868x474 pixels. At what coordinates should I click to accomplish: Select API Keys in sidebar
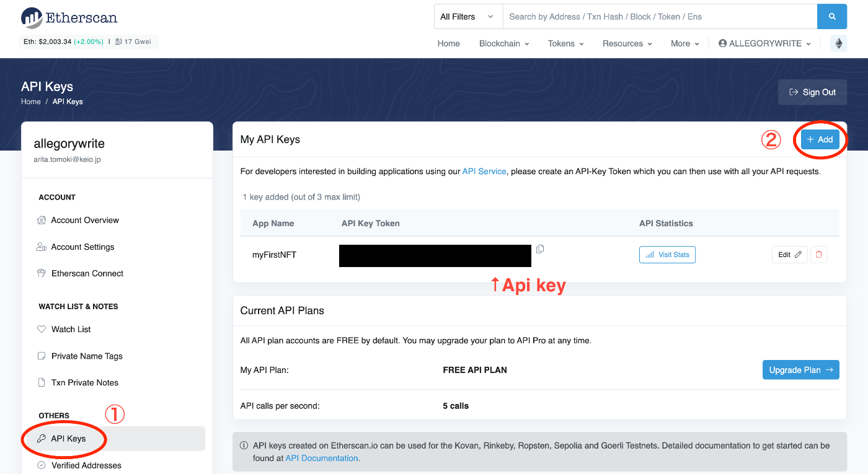click(117, 439)
